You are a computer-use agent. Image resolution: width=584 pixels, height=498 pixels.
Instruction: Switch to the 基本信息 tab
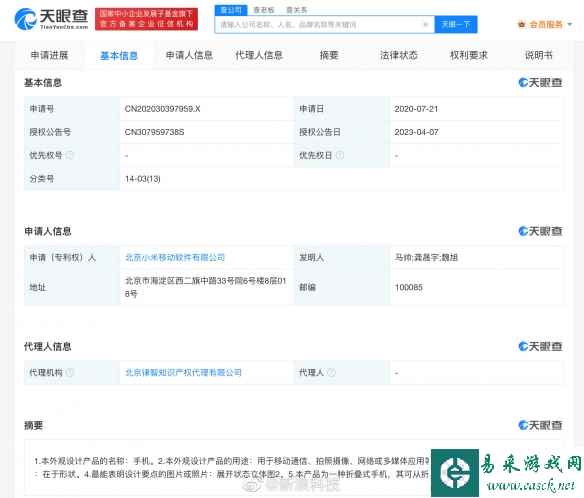click(x=119, y=56)
